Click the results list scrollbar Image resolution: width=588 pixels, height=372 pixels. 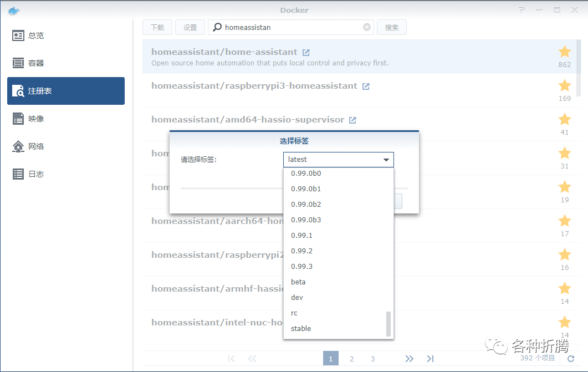pyautogui.click(x=579, y=68)
